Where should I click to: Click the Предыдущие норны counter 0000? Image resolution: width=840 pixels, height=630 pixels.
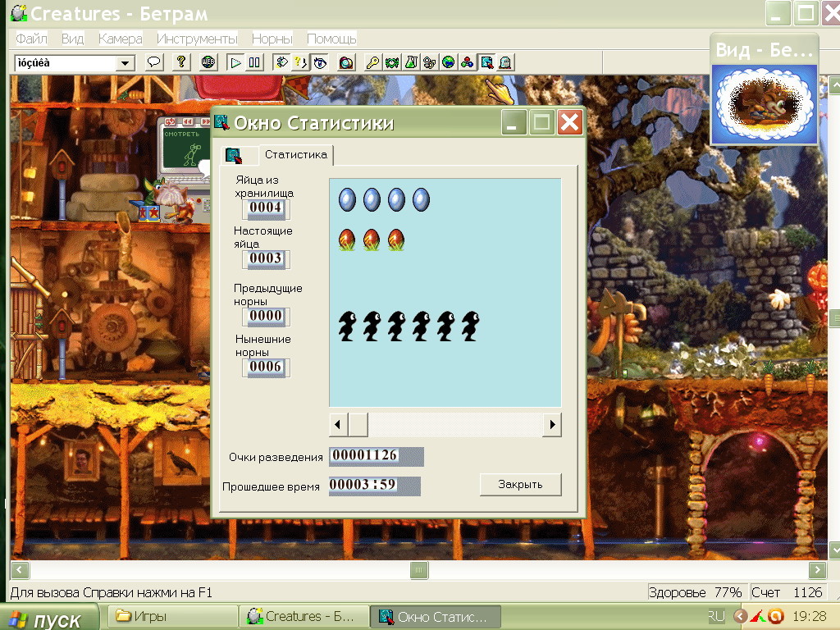pyautogui.click(x=266, y=316)
